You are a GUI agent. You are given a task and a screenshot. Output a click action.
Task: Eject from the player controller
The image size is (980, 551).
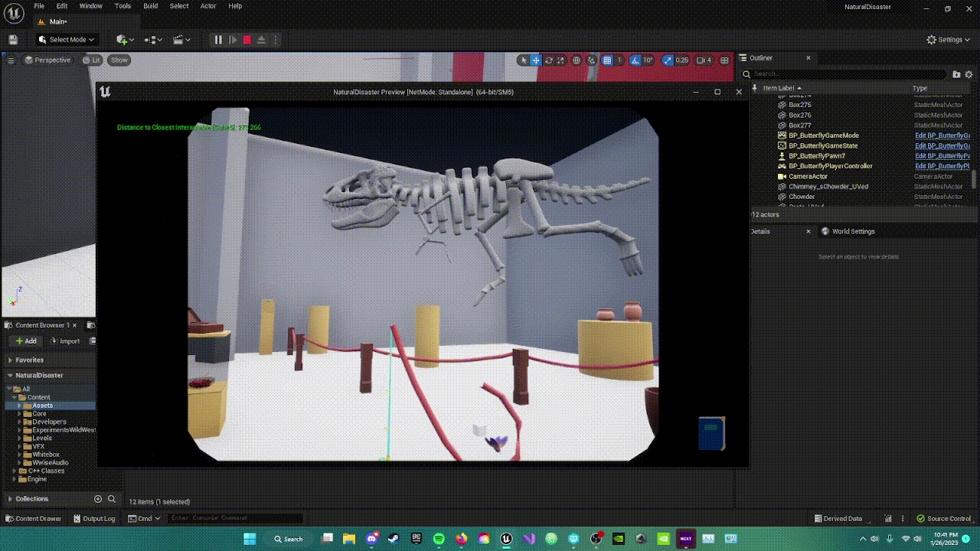(x=261, y=40)
